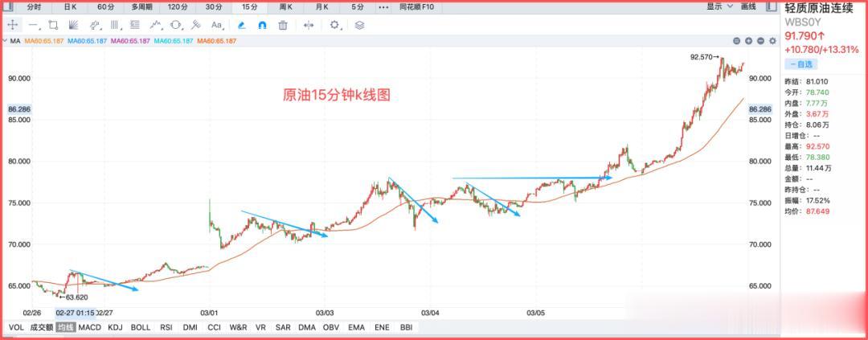Click the 画线 draw-line button

pos(748,6)
